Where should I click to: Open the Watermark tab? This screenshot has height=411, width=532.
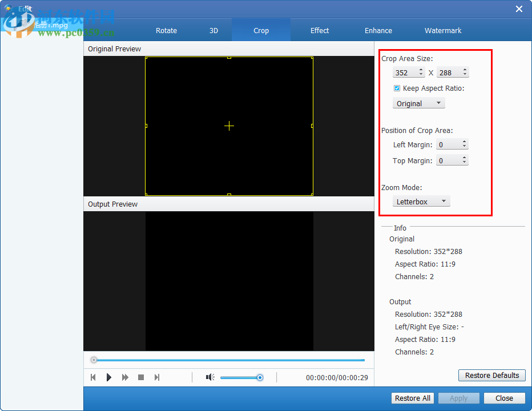(443, 30)
